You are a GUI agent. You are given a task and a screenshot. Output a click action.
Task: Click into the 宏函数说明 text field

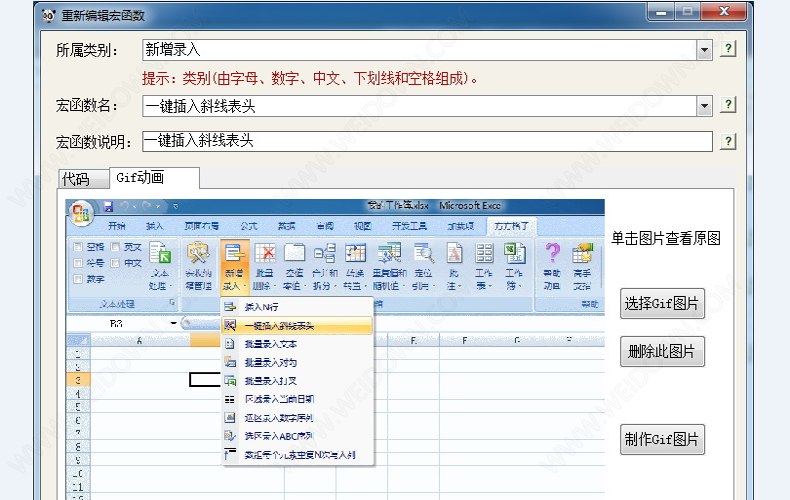[427, 141]
